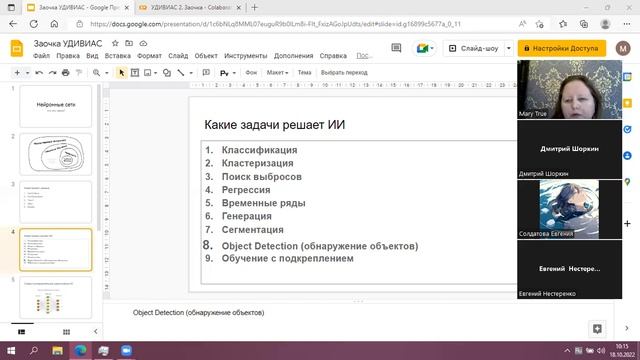Redo the last action
The width and height of the screenshot is (640, 360).
[52, 73]
